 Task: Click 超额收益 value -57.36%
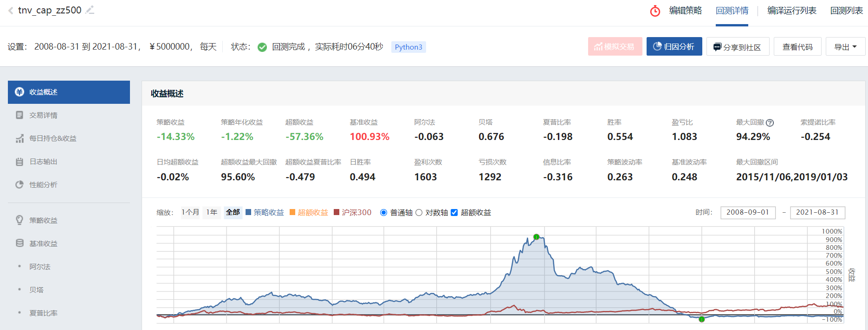[304, 137]
